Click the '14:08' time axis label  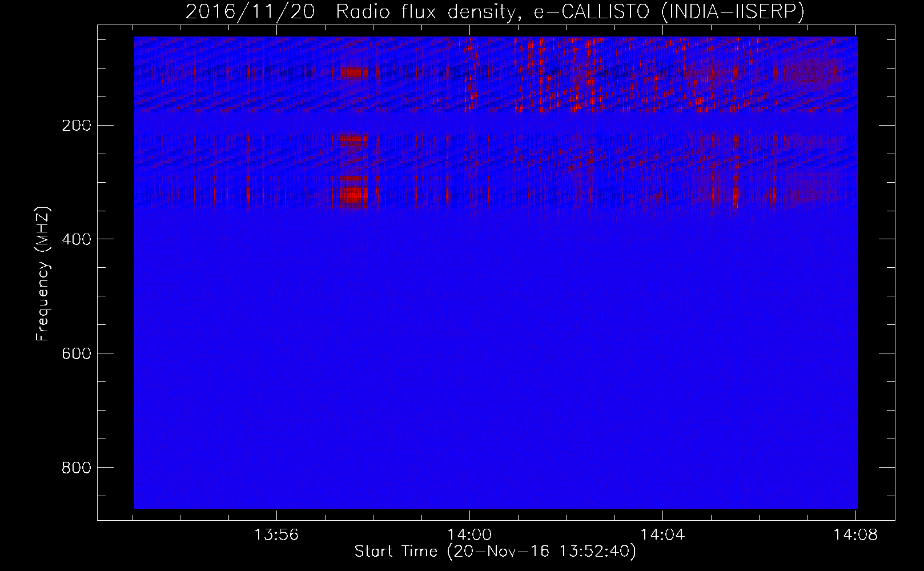pos(855,535)
